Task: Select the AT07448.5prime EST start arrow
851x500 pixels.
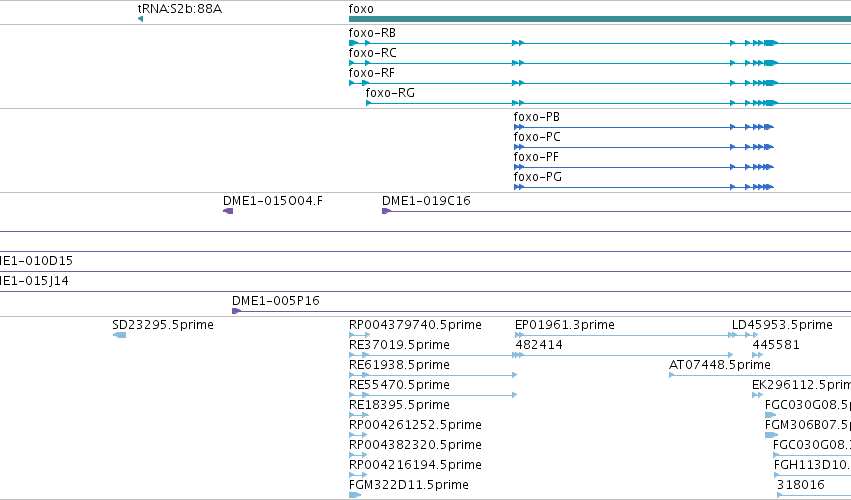Action: coord(672,375)
